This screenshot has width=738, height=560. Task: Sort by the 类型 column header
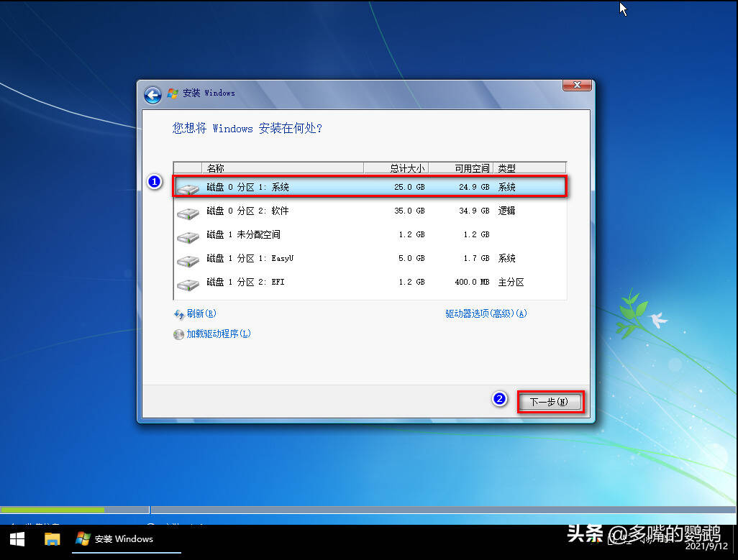[529, 168]
